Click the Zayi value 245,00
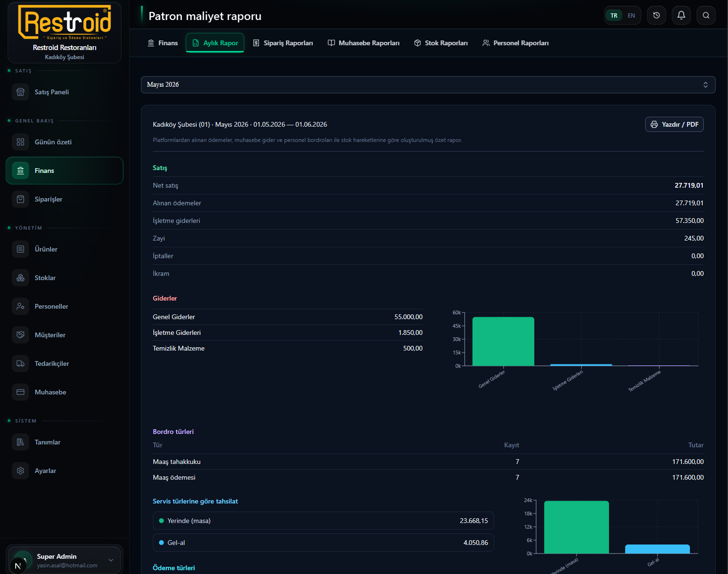Screen dimensions: 728x574 tap(694, 238)
